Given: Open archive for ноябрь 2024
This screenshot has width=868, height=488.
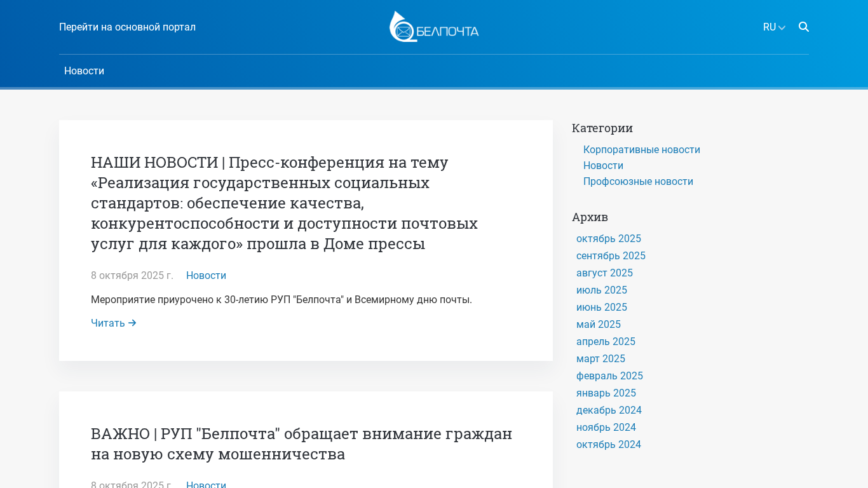Looking at the screenshot, I should [x=606, y=427].
